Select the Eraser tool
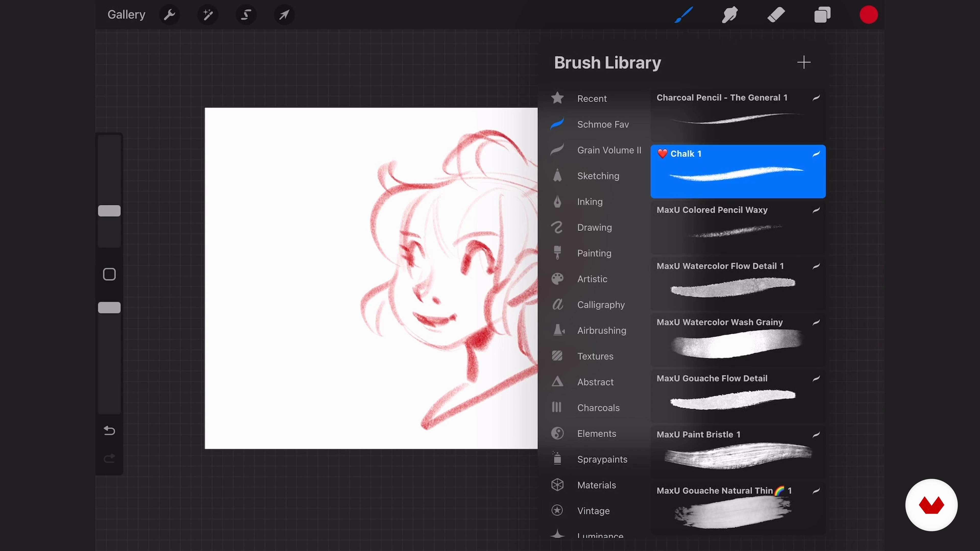The width and height of the screenshot is (980, 551). pyautogui.click(x=776, y=15)
